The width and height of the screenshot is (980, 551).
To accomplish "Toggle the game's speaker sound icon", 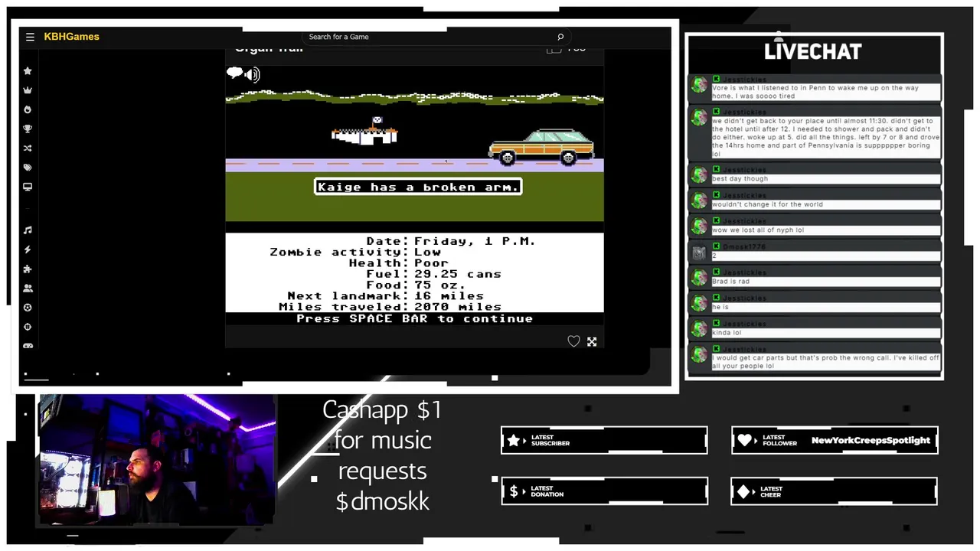I will (252, 74).
